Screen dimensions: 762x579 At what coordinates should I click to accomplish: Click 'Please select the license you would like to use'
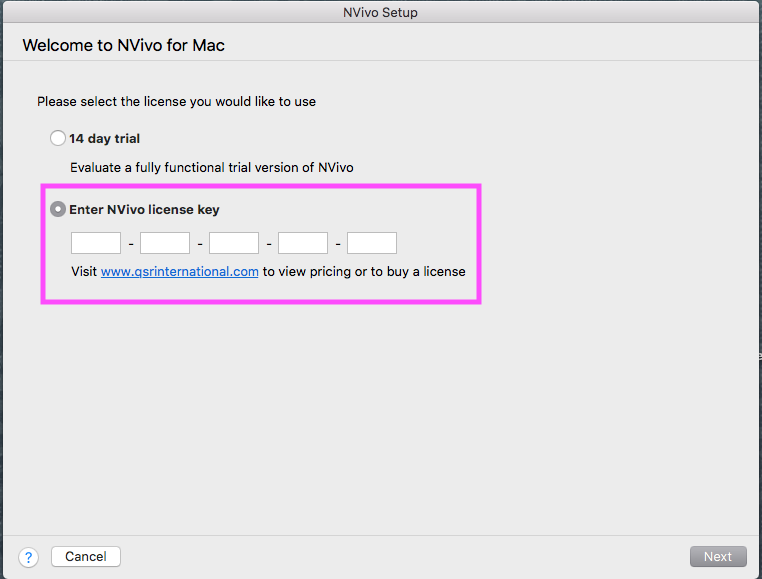pyautogui.click(x=176, y=102)
